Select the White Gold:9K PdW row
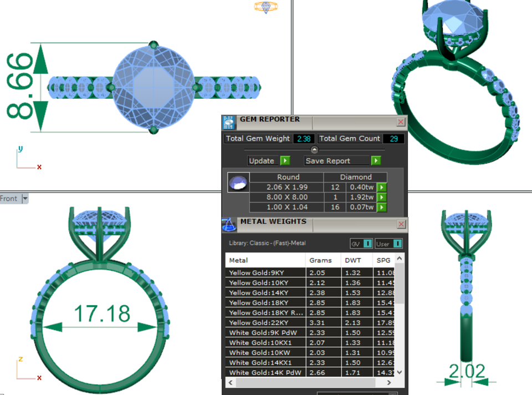Screen dimensions: 532x395 [x=310, y=332]
